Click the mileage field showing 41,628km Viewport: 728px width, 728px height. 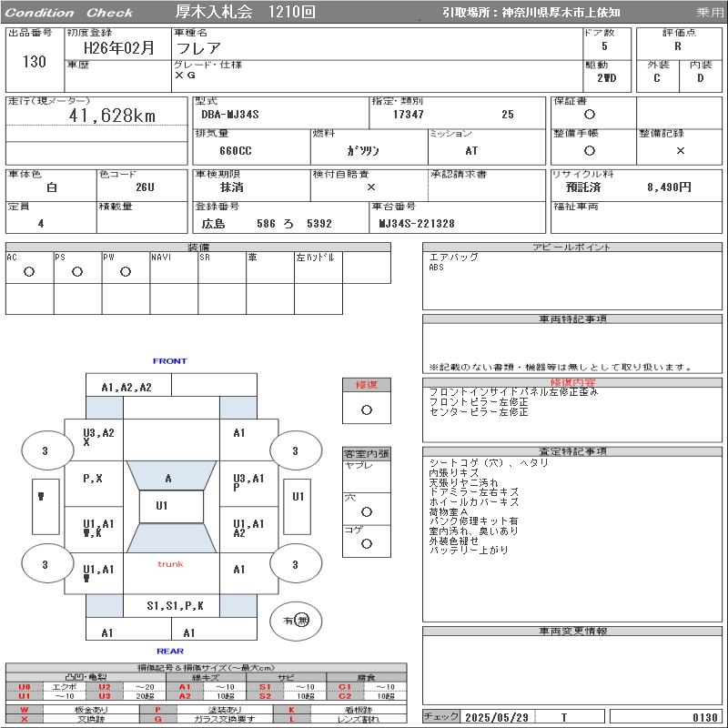113,116
